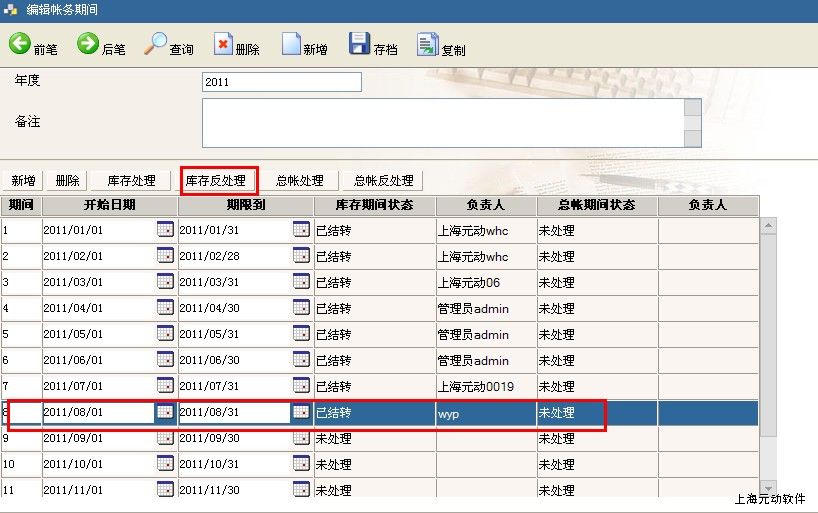Click the save (存档) floppy disk icon
The height and width of the screenshot is (513, 818).
[x=359, y=45]
